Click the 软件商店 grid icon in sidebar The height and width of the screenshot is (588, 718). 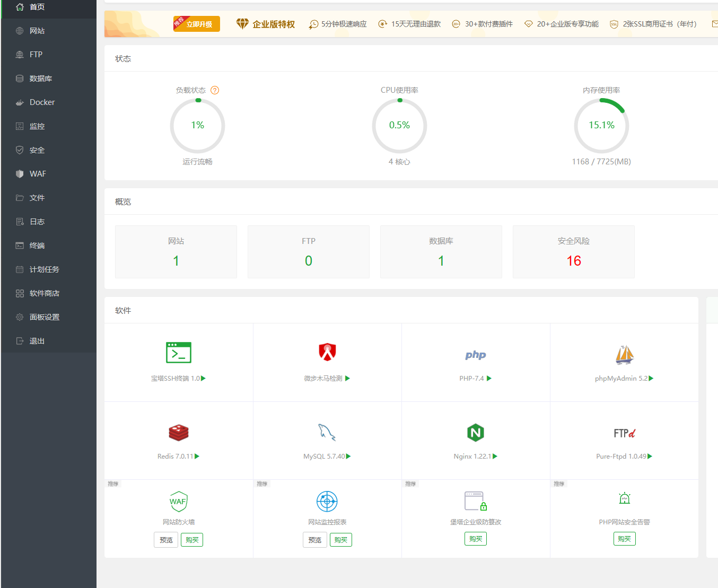point(20,293)
